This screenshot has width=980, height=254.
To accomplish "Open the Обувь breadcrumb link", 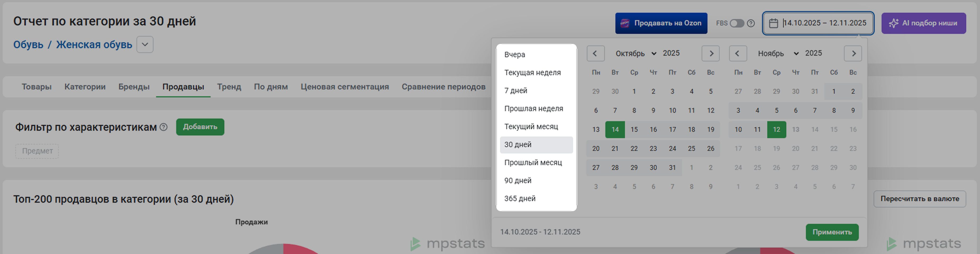I will coord(28,44).
